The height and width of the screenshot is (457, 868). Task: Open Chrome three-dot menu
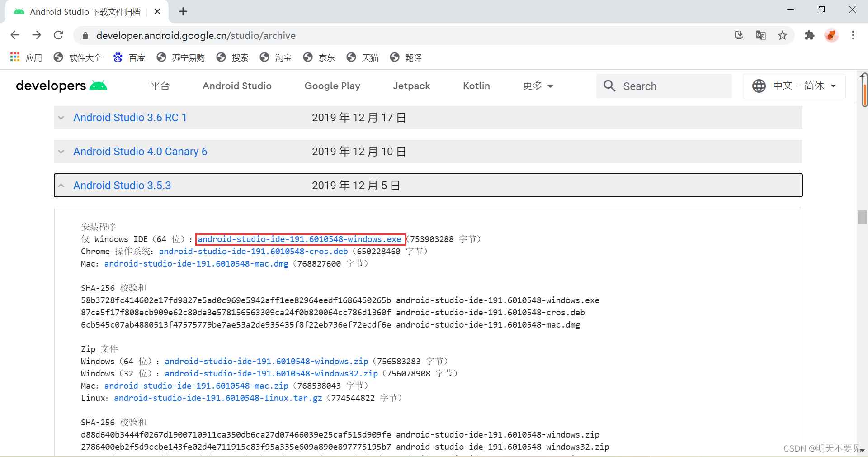[853, 35]
